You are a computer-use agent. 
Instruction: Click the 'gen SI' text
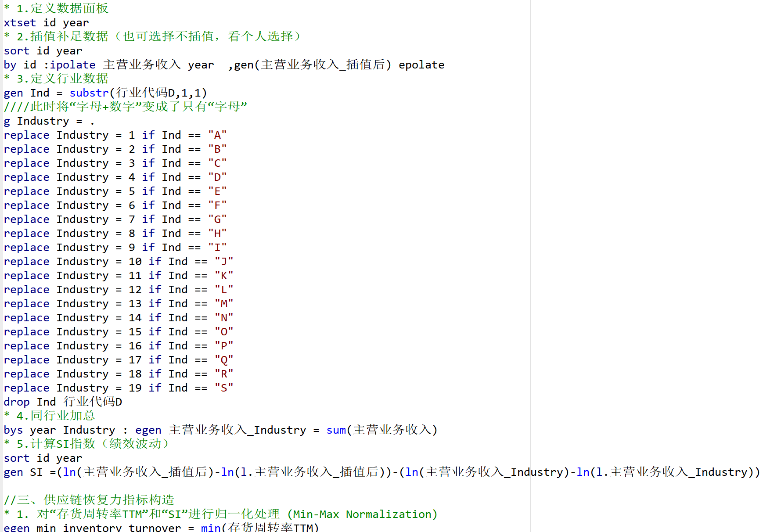point(23,472)
